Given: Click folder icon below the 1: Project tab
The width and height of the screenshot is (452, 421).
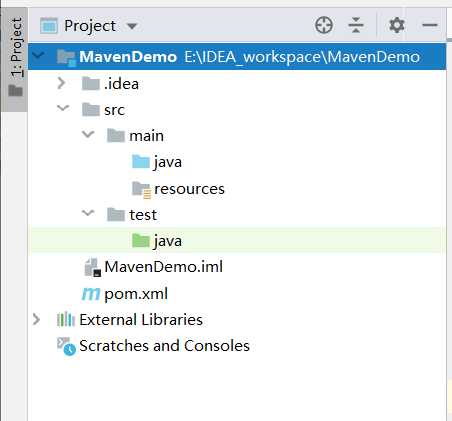Looking at the screenshot, I should pos(15,90).
